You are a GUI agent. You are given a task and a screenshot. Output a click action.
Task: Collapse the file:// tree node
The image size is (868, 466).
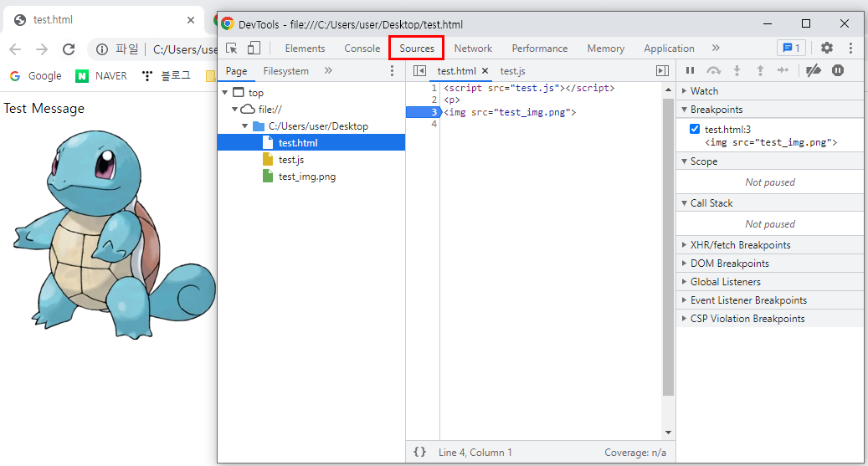click(234, 109)
